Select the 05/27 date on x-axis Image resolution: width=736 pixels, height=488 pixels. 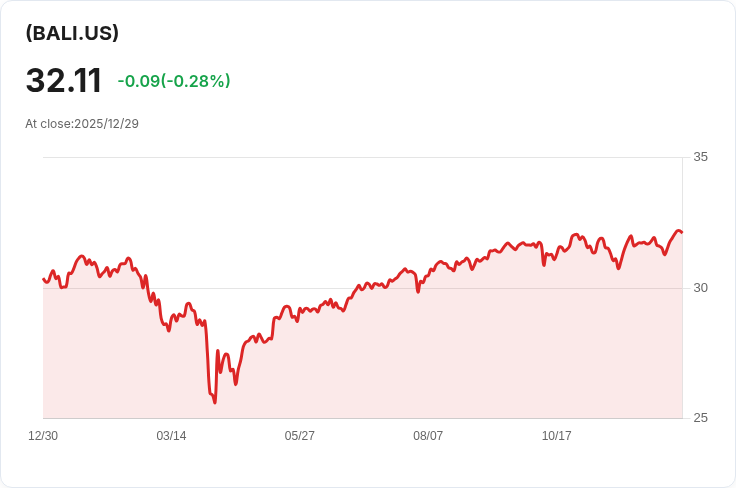click(x=299, y=436)
